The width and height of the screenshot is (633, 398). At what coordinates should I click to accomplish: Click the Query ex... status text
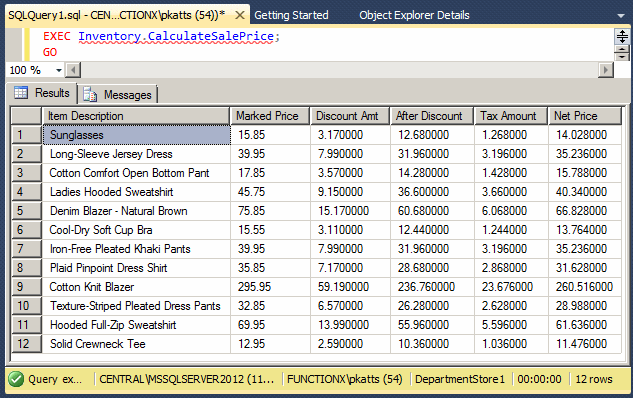(55, 379)
